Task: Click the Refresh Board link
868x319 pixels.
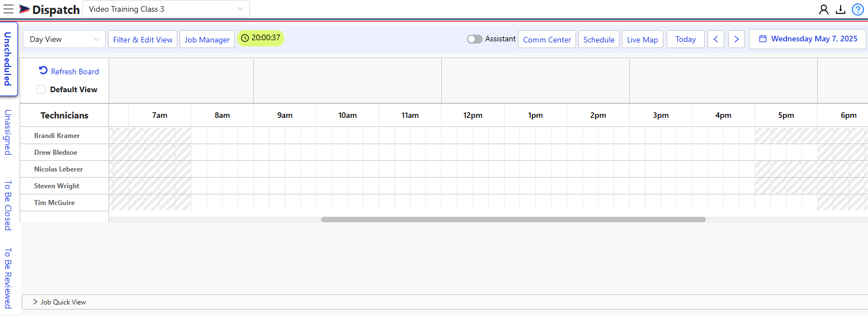Action: pos(75,72)
